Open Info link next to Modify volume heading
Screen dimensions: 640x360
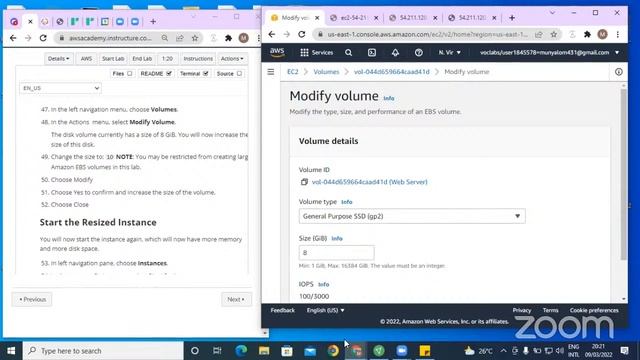point(389,98)
